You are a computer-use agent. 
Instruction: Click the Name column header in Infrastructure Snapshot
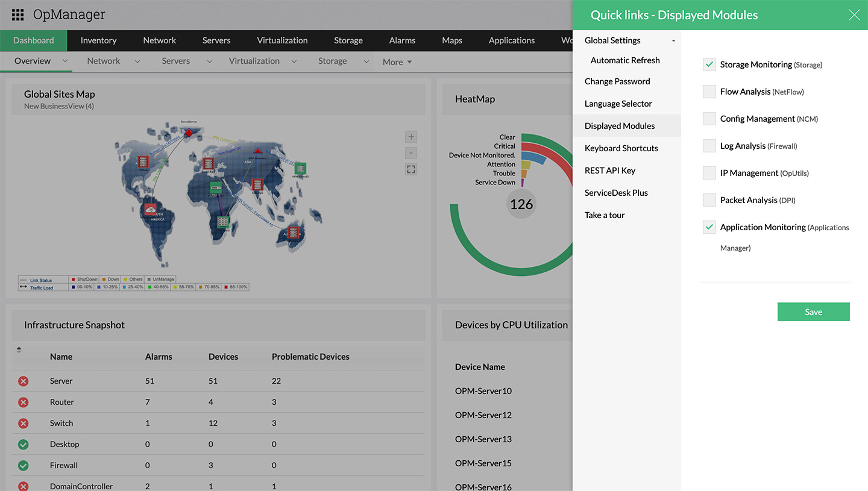pos(61,357)
